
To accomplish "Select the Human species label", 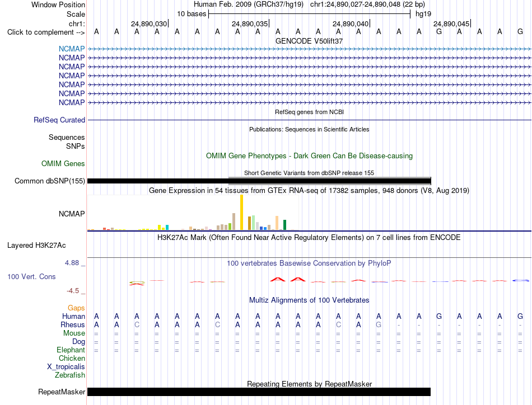I will (x=73, y=316).
